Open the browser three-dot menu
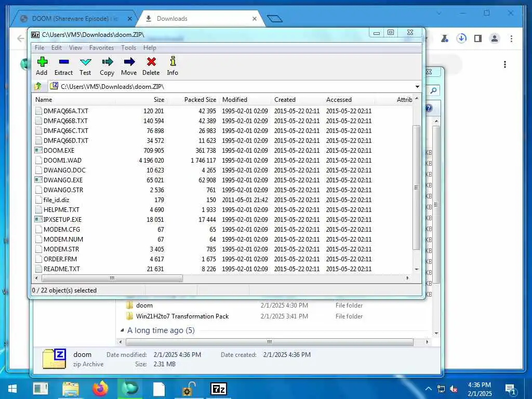The height and width of the screenshot is (399, 532). pyautogui.click(x=511, y=38)
